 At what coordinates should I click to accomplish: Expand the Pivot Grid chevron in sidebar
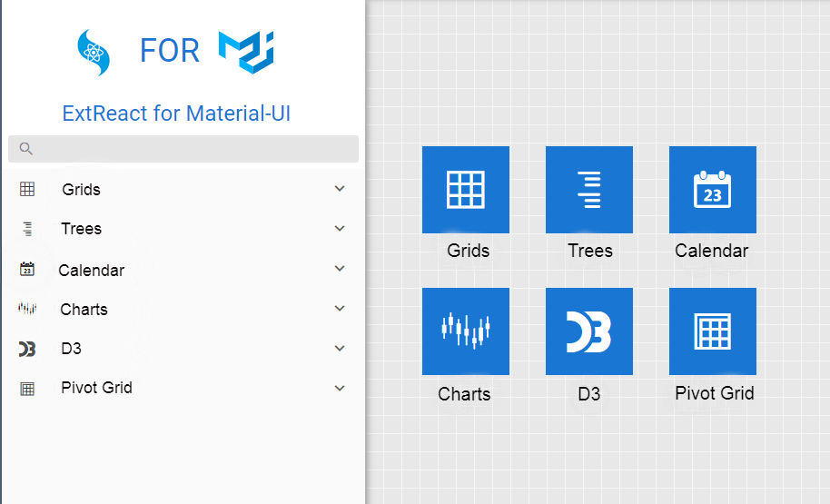(x=340, y=388)
